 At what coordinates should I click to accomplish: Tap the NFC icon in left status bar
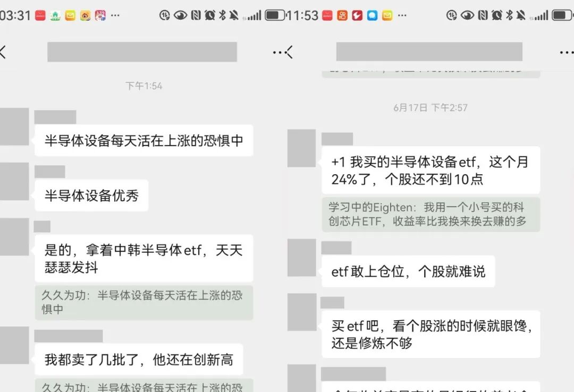pyautogui.click(x=196, y=15)
